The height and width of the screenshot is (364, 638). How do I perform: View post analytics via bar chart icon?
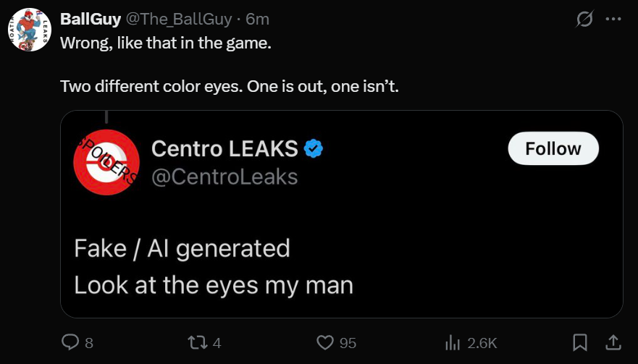coord(453,342)
